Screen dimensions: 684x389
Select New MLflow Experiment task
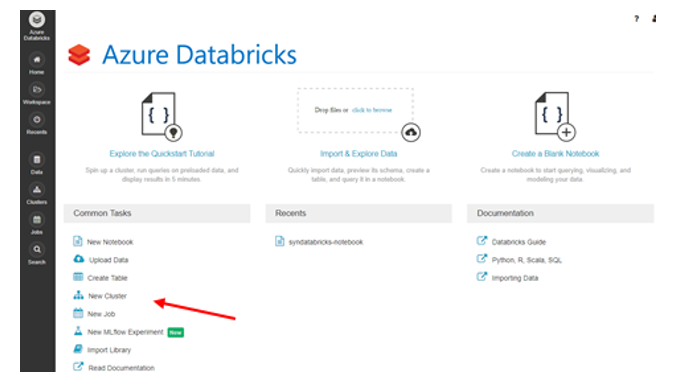(x=125, y=332)
